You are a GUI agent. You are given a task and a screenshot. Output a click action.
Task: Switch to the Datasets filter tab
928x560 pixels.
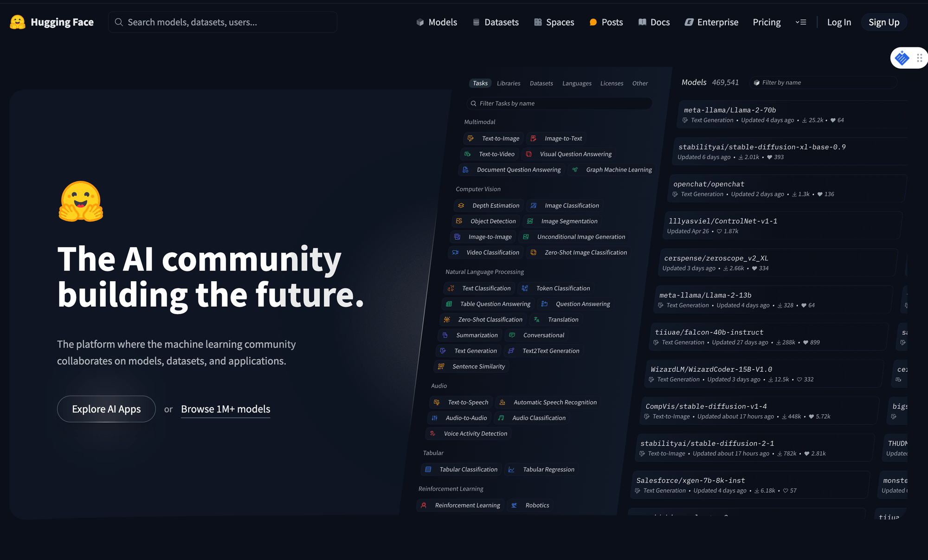tap(541, 84)
